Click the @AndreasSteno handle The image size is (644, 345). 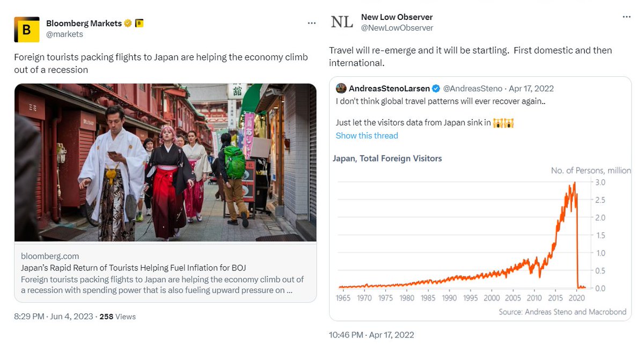[473, 89]
